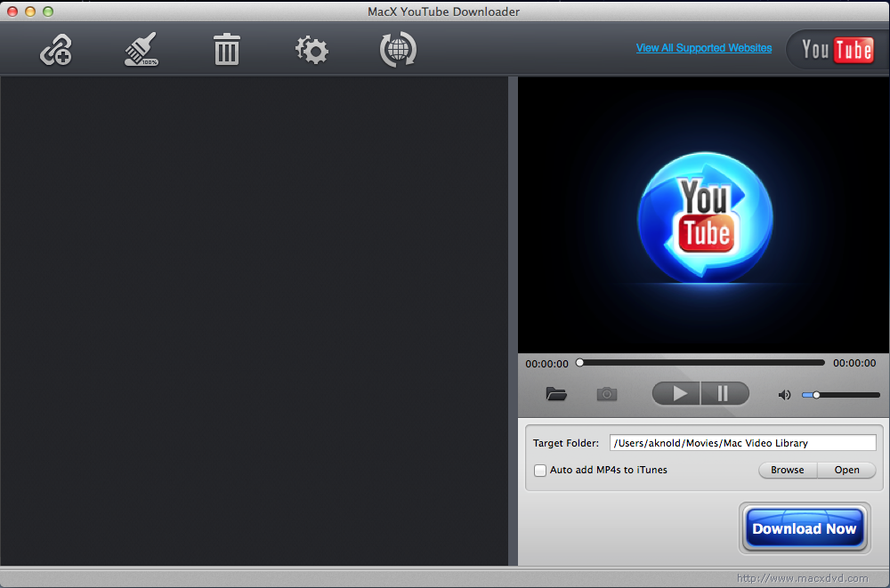This screenshot has height=588, width=890.
Task: Play the video preview
Action: (x=676, y=393)
